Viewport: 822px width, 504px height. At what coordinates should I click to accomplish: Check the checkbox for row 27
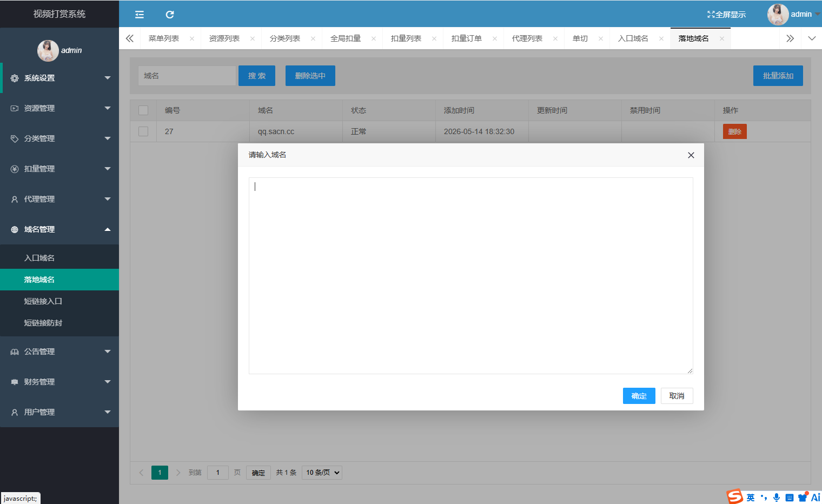pos(143,131)
